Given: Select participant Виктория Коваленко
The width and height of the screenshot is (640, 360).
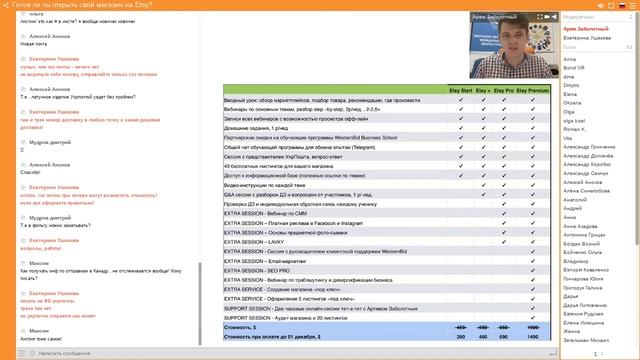Looking at the screenshot, I should pos(586,270).
